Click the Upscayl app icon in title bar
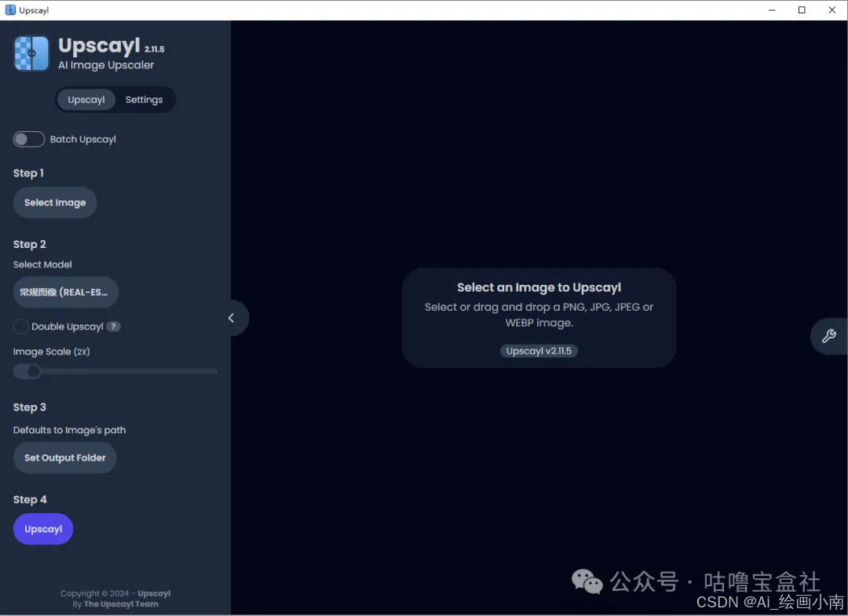The width and height of the screenshot is (848, 616). pyautogui.click(x=10, y=9)
